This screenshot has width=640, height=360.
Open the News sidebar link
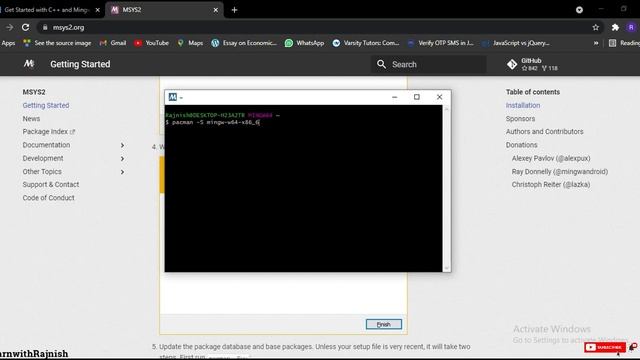(x=31, y=119)
